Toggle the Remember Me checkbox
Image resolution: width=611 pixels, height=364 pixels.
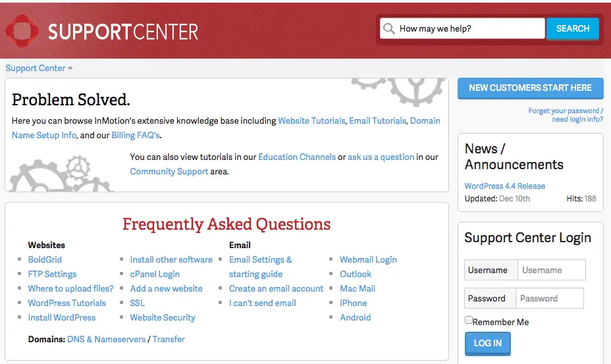(x=469, y=320)
